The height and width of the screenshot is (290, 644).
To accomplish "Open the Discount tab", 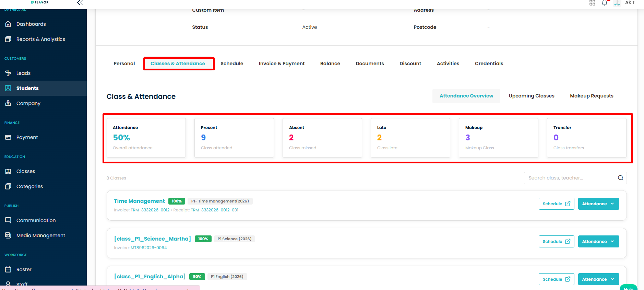I will pos(410,63).
